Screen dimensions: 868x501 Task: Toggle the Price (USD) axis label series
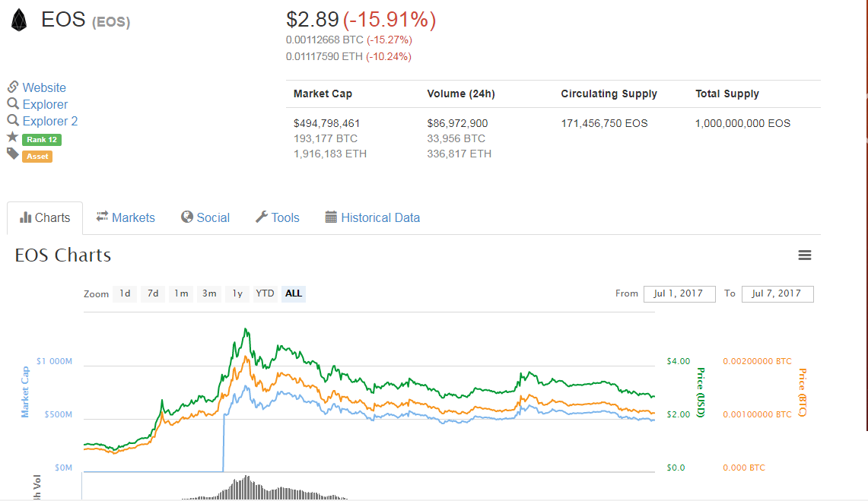(701, 392)
